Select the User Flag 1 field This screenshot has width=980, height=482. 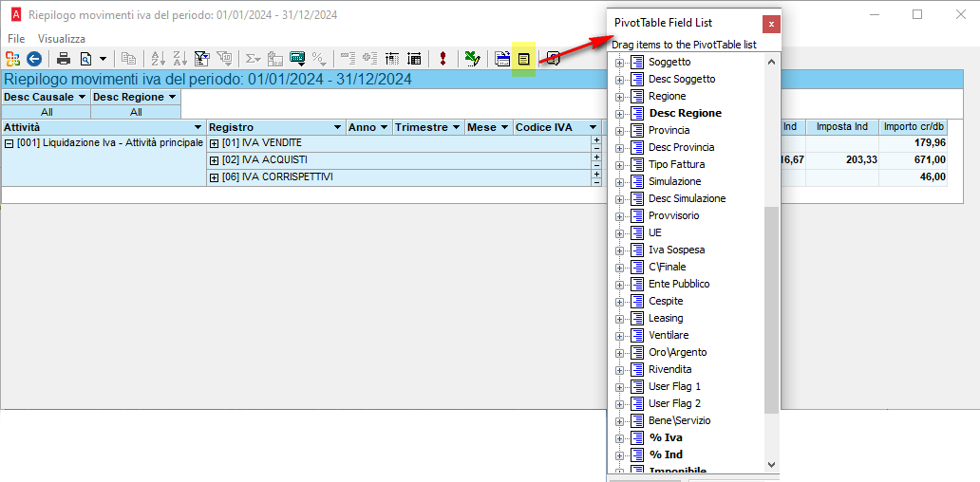(x=675, y=386)
